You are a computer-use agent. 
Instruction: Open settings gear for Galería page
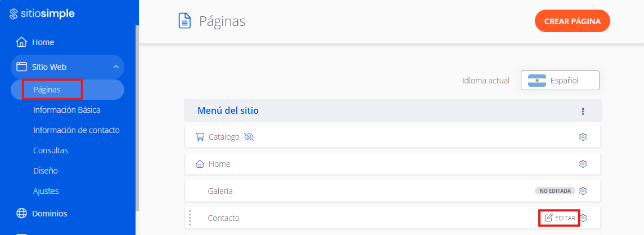(583, 191)
